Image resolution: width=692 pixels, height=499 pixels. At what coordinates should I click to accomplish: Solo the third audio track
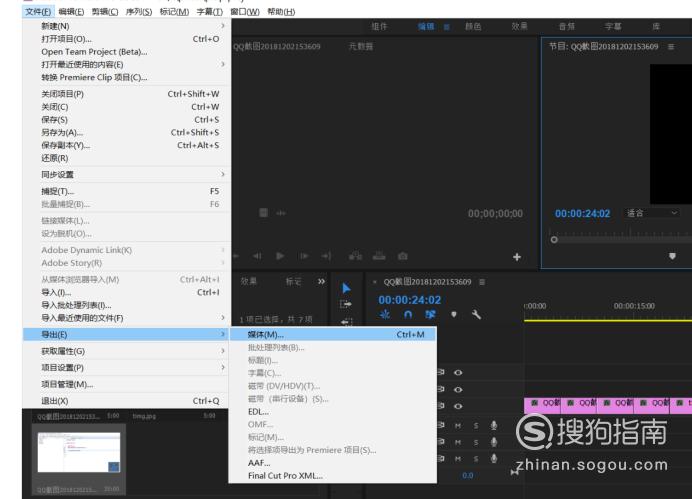tap(476, 459)
